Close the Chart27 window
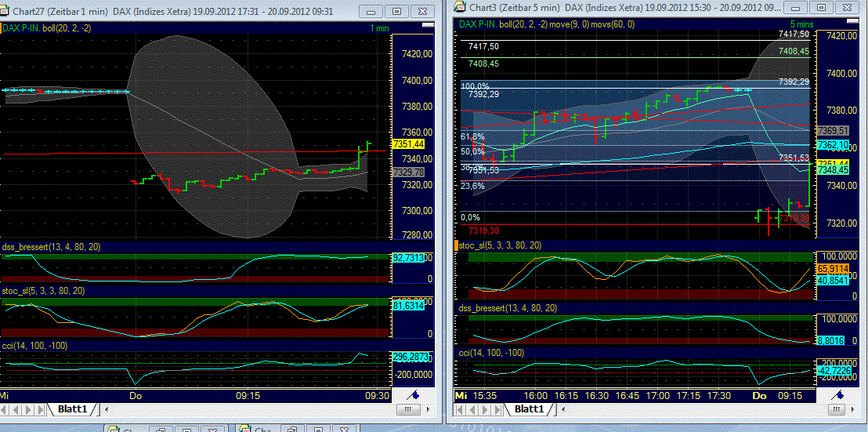 pos(422,12)
